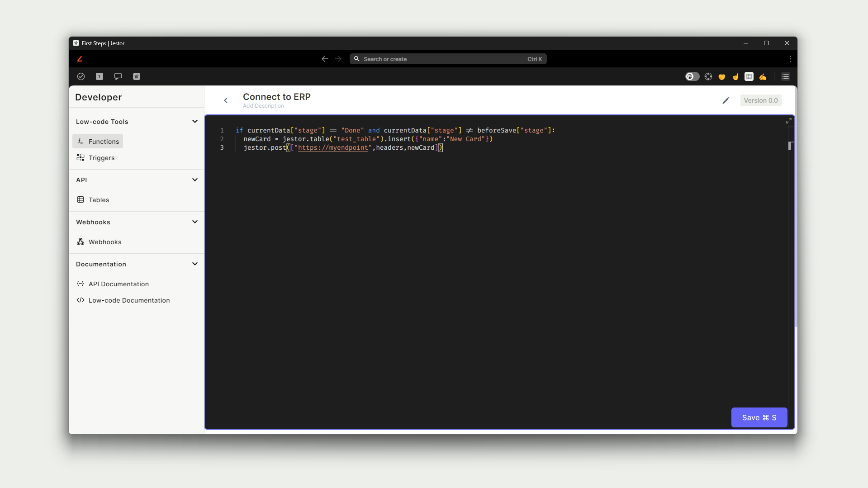This screenshot has width=868, height=488.
Task: Open the list menu icon at far right
Action: [x=786, y=76]
